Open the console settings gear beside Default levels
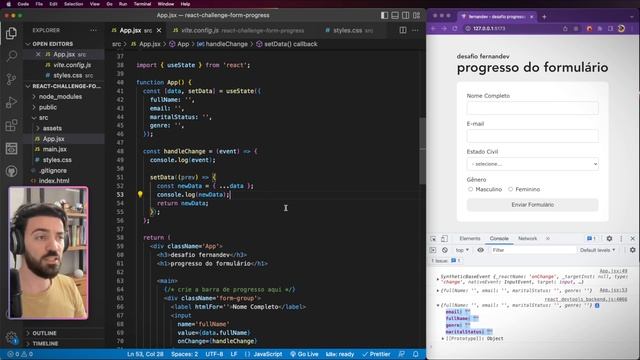The image size is (640, 360). point(632,250)
